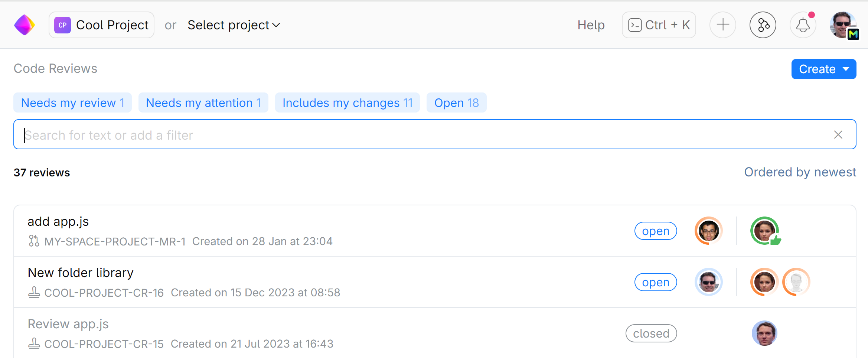Open the Ctrl + K command palette

[x=659, y=25]
